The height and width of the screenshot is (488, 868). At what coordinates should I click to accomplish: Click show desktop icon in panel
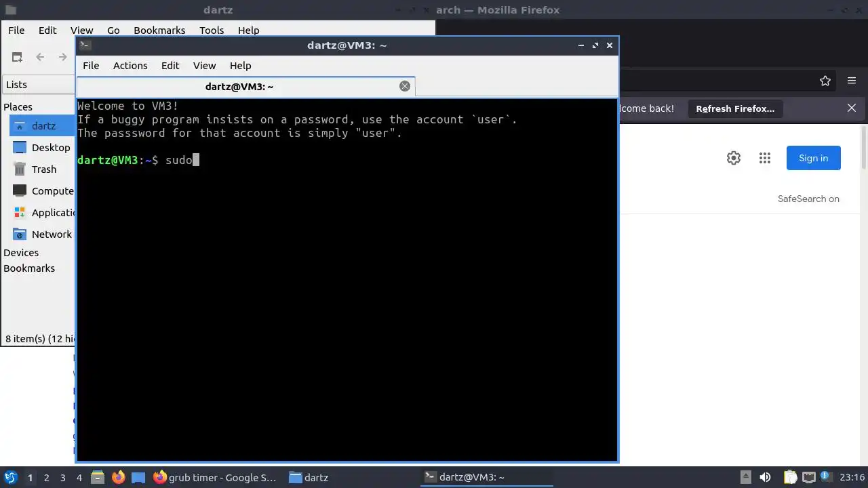(138, 477)
